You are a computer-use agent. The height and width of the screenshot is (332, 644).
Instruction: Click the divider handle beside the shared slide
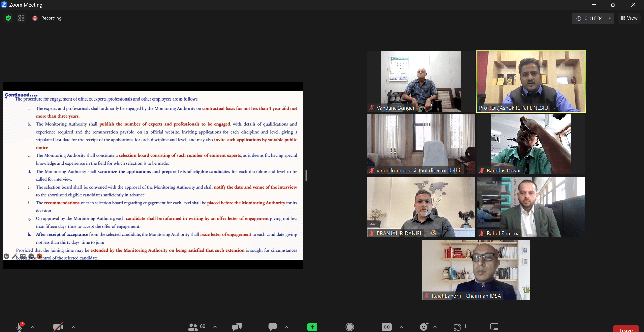pos(306,175)
